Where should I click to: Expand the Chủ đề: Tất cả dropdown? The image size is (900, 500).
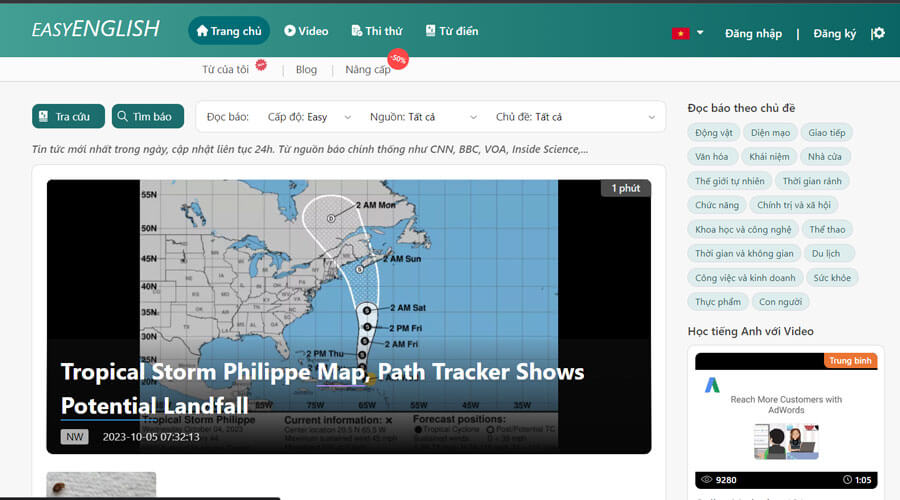pos(575,117)
